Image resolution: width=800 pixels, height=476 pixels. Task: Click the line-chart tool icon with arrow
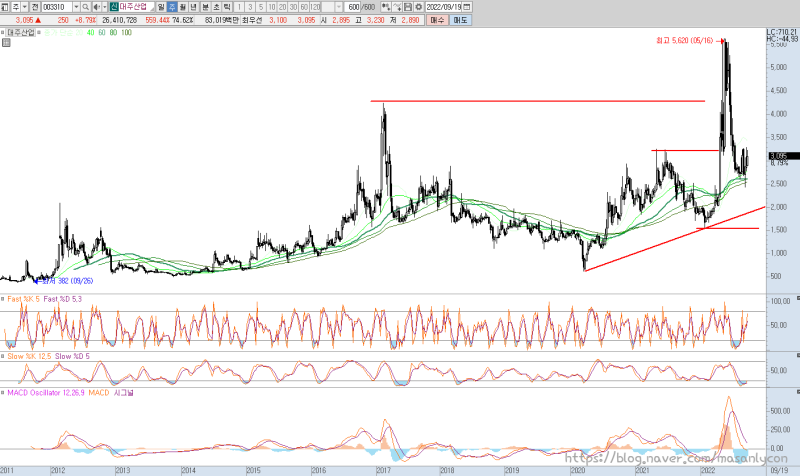click(397, 7)
